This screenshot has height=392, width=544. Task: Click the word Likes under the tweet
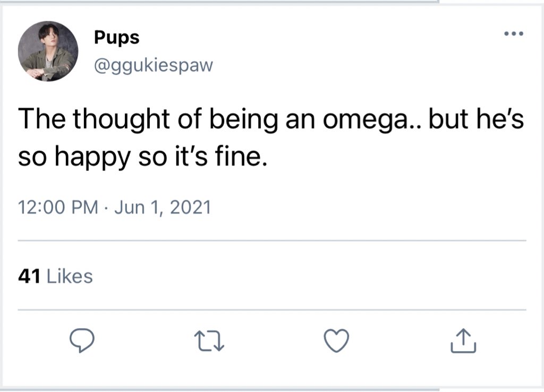70,276
